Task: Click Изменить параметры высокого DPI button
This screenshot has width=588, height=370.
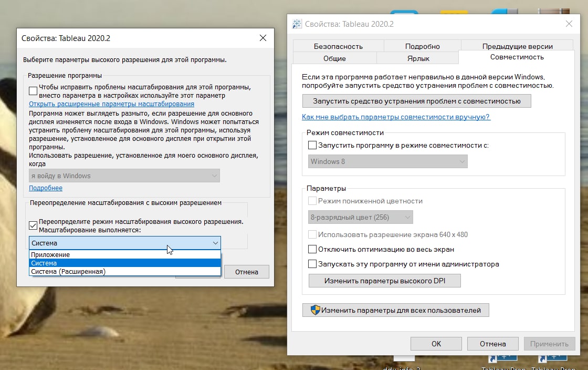Action: pos(385,281)
